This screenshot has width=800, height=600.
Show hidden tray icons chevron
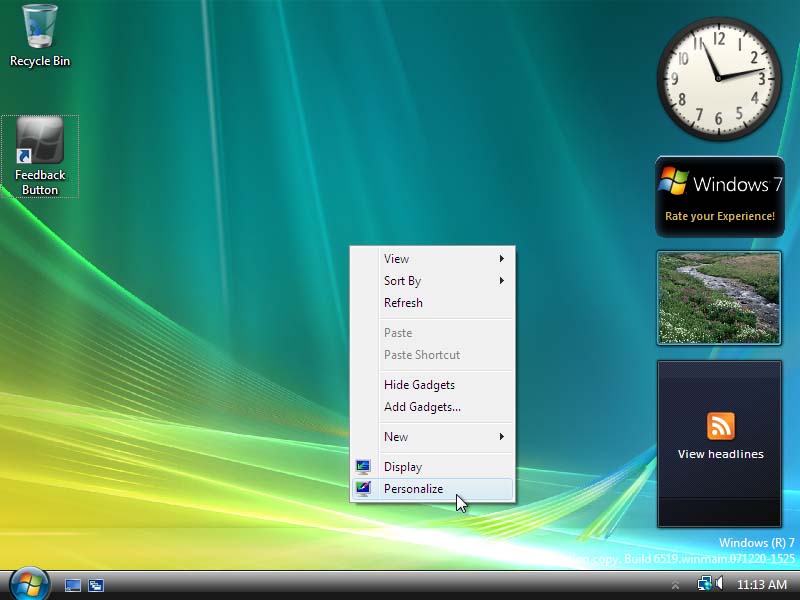[675, 585]
